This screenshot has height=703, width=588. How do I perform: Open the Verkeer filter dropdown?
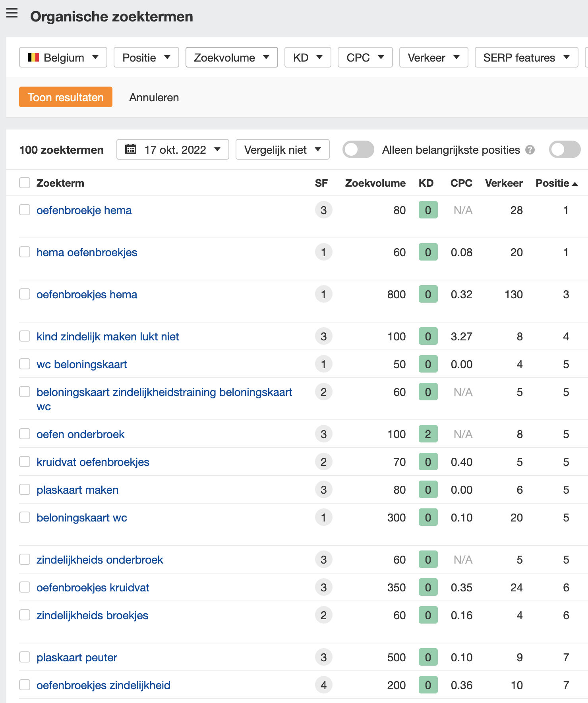pyautogui.click(x=434, y=58)
